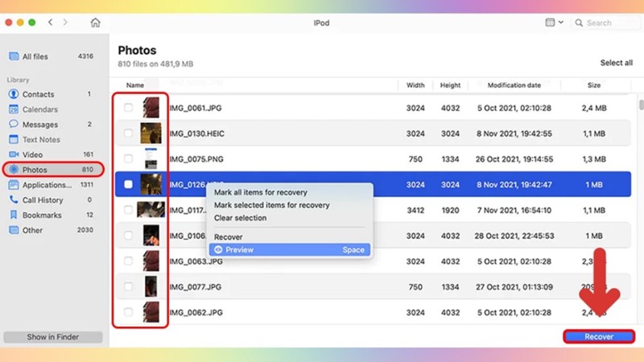Viewport: 644px width, 362px height.
Task: Sort files by the Size column header
Action: 593,84
